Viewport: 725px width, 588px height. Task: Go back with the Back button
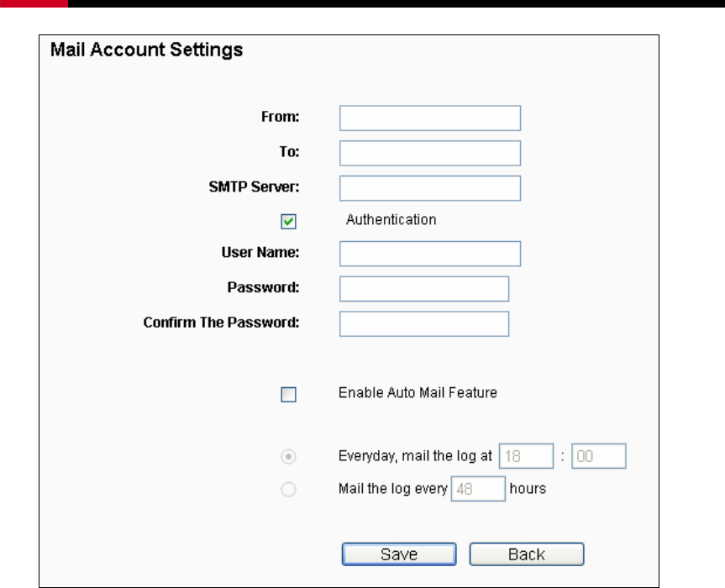point(527,554)
